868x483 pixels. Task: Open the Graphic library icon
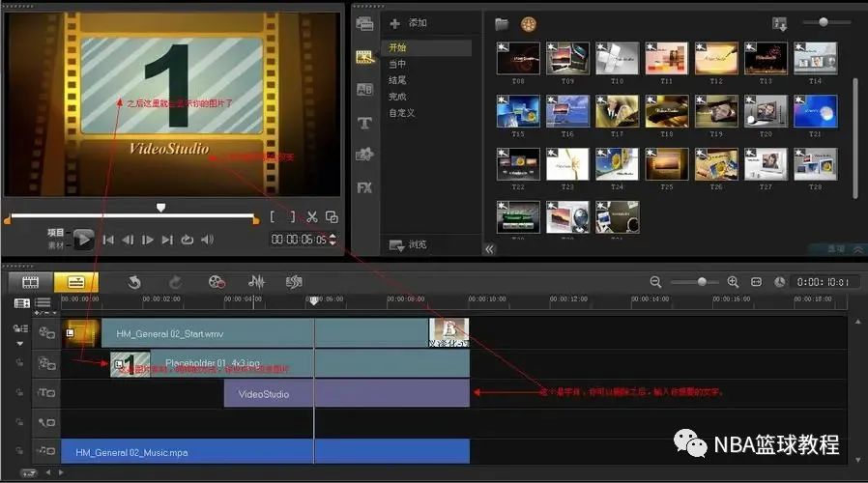click(x=364, y=155)
